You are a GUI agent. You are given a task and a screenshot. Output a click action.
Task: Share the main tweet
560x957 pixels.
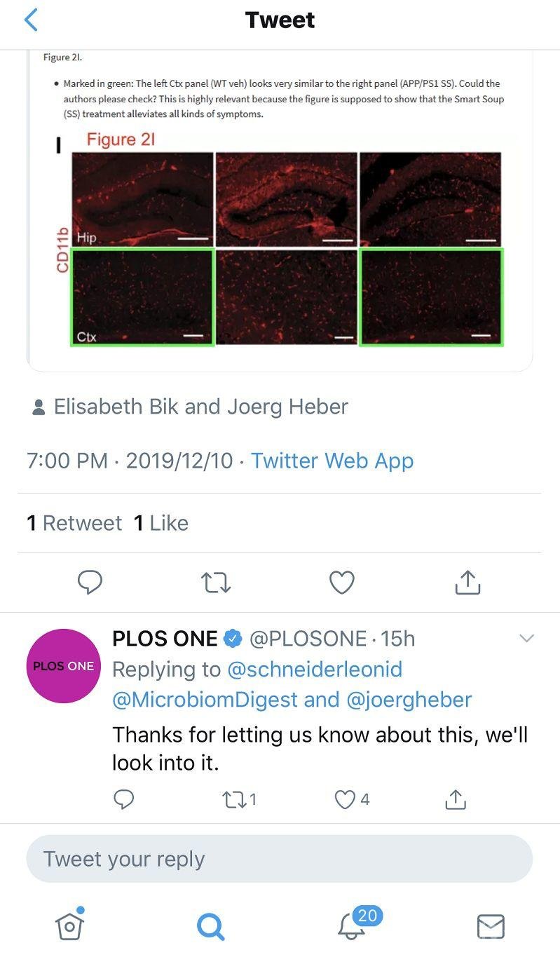[x=467, y=582]
